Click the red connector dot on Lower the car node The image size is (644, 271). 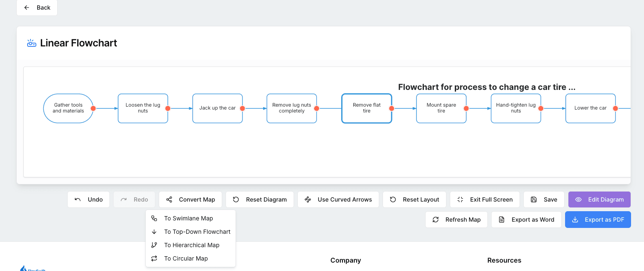pos(615,108)
